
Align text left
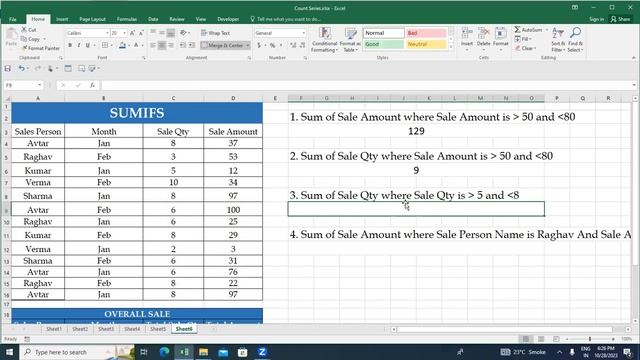[153, 45]
